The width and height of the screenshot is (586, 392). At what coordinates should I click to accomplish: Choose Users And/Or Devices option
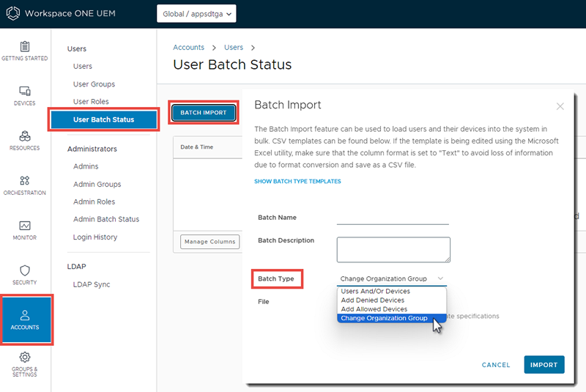tap(392, 291)
